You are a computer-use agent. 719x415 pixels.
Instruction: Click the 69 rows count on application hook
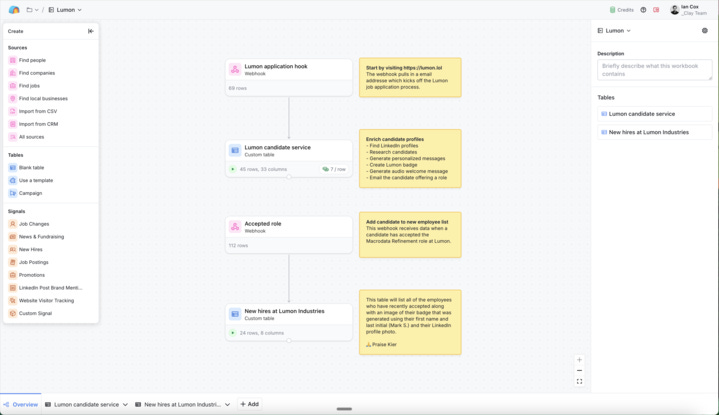coord(238,88)
